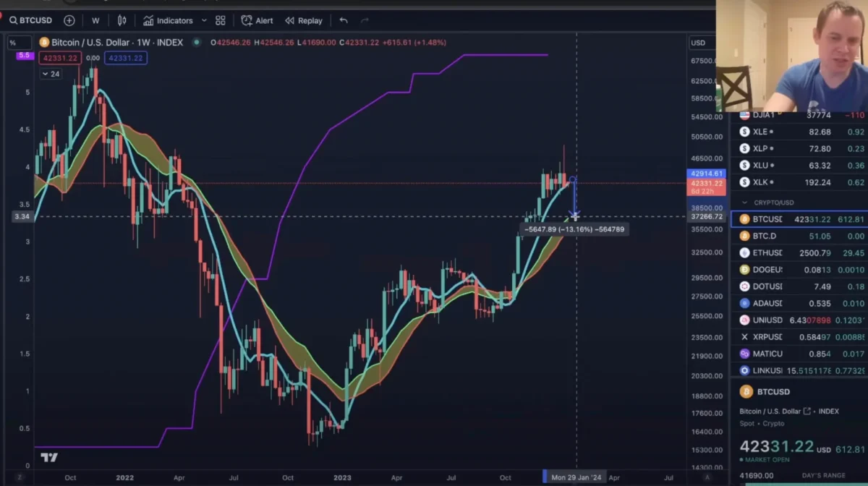Click the XRP icon beside XRPUSD
This screenshot has width=868, height=486.
[x=744, y=337]
